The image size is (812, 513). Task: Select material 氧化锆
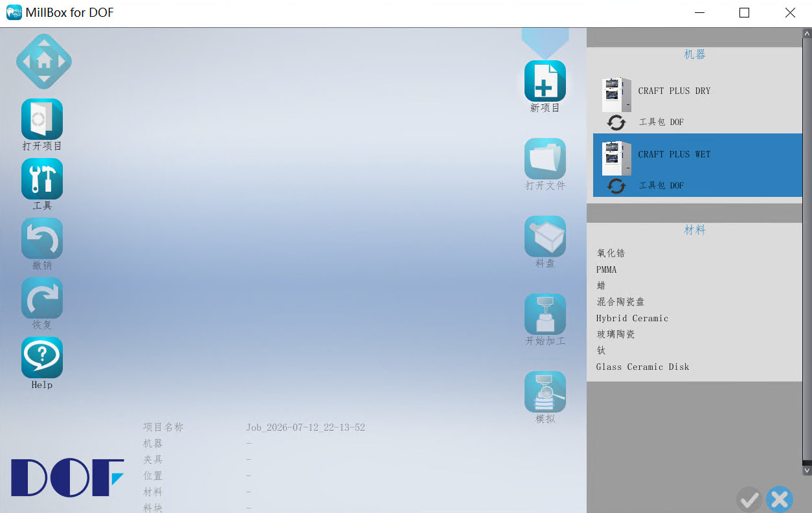tap(611, 253)
